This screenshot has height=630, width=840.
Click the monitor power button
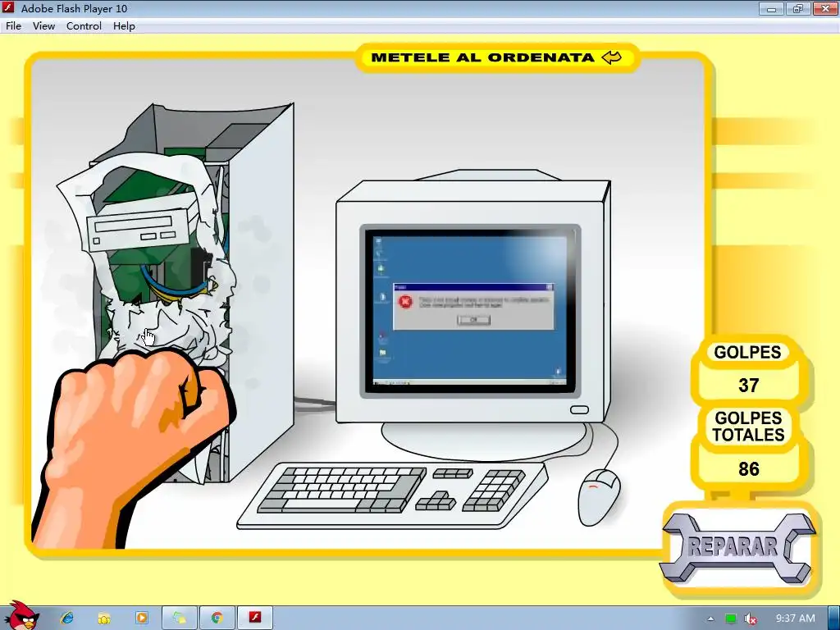pyautogui.click(x=579, y=410)
